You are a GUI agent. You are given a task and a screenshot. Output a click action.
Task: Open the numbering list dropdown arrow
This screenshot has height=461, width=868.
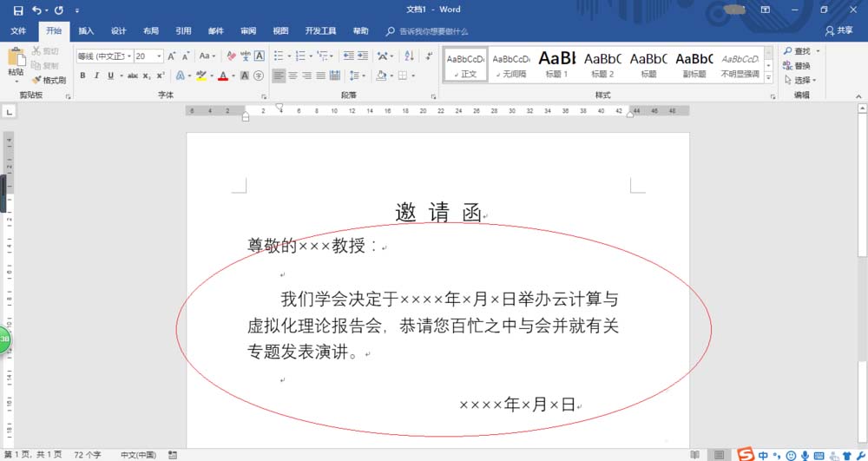pyautogui.click(x=311, y=56)
